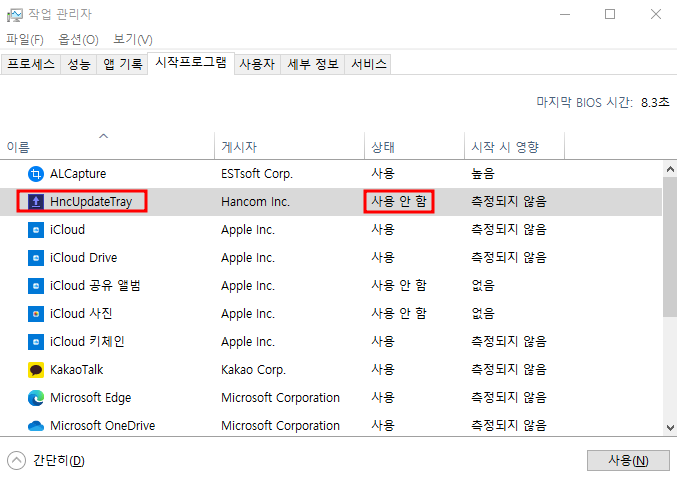677x483 pixels.
Task: Switch to the 프로세스 tab
Action: [31, 64]
